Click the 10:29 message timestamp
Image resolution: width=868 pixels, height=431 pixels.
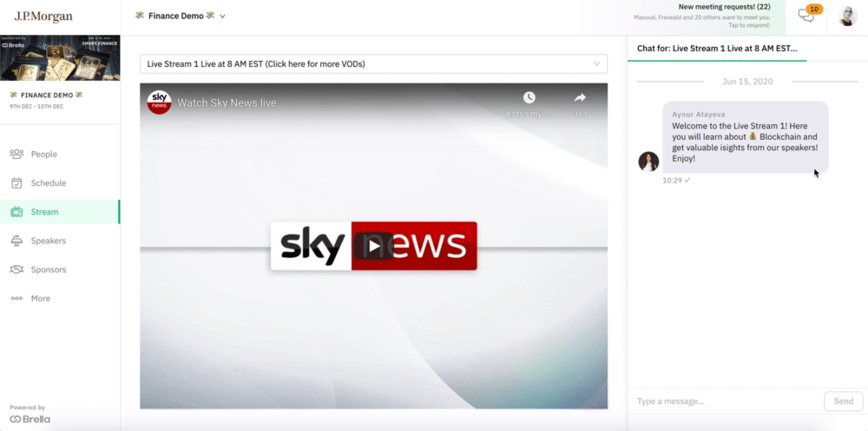672,180
